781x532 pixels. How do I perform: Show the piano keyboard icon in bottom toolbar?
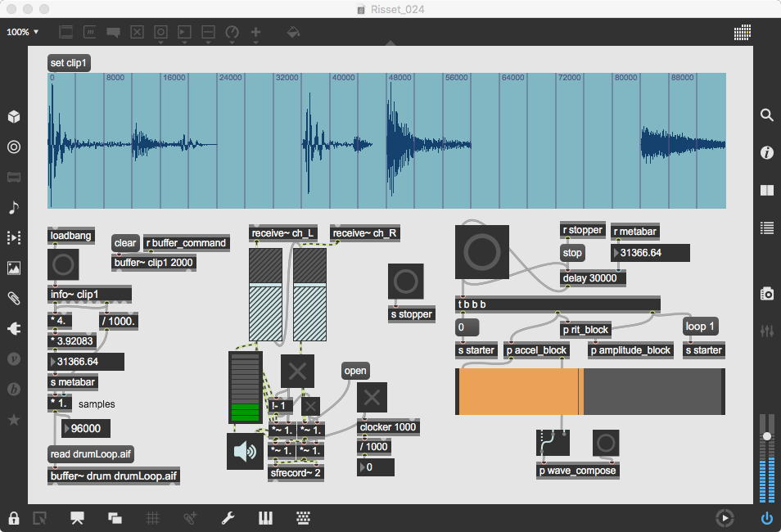(x=266, y=517)
